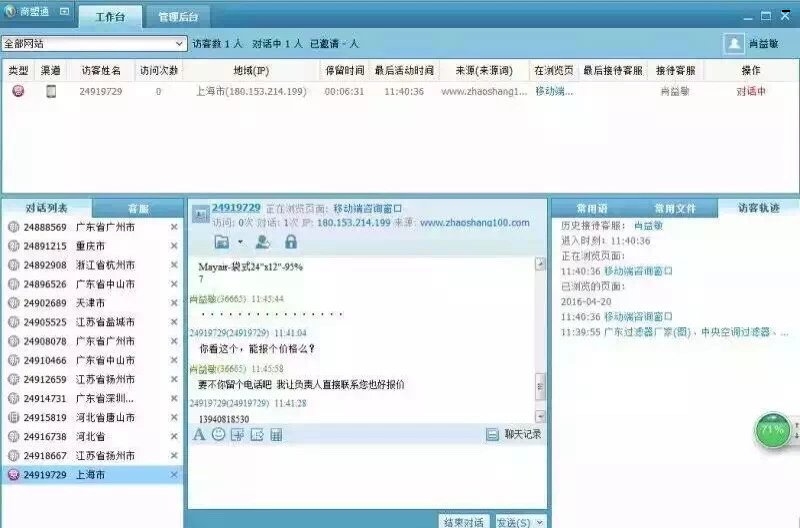The width and height of the screenshot is (800, 528).
Task: Close the 24891215 重庆市 conversation
Action: (x=174, y=246)
